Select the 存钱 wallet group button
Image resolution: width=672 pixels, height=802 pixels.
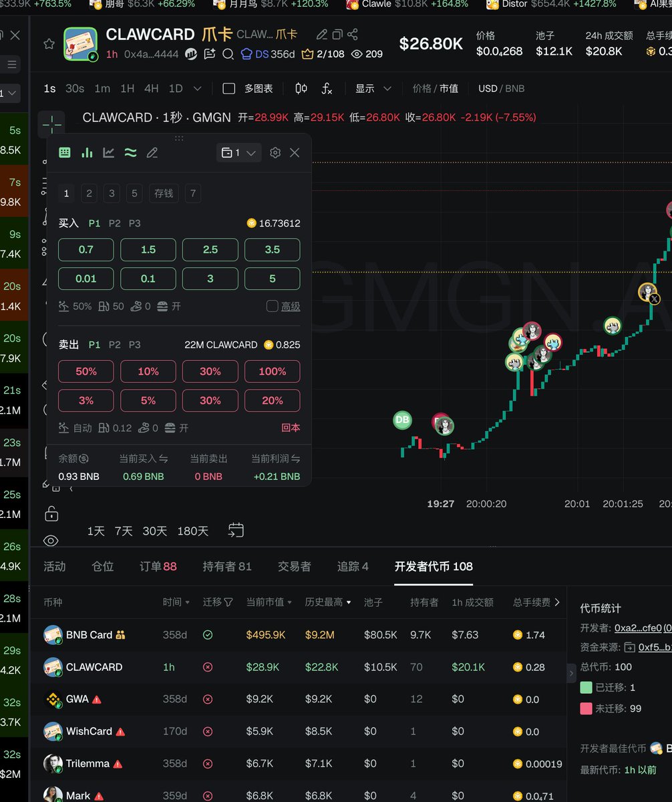pyautogui.click(x=164, y=193)
